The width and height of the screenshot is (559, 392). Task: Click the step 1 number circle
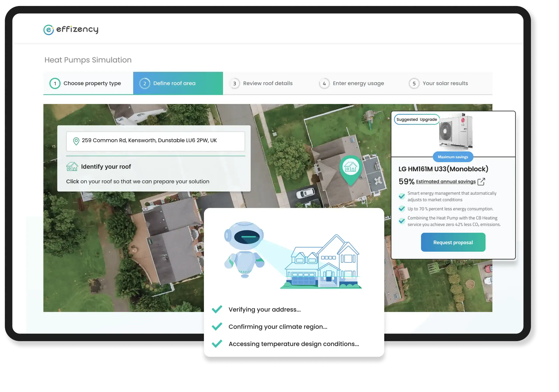tap(55, 83)
